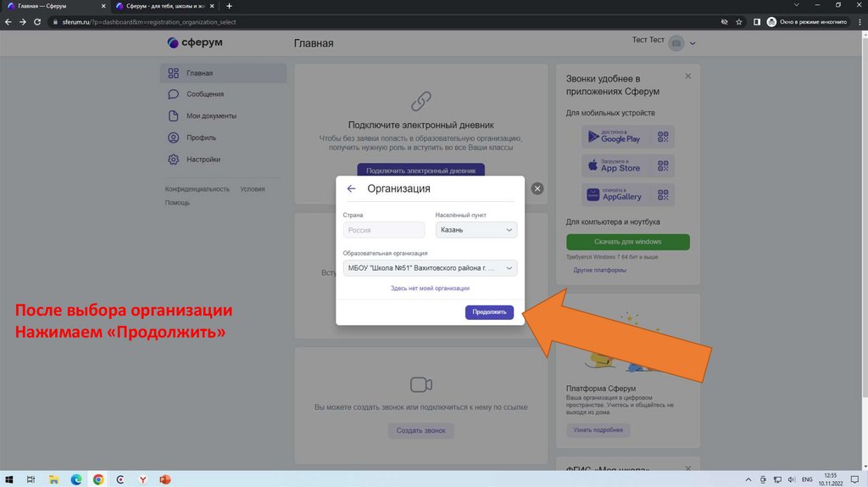Click Здесь нет моей организации link
Screen dimensions: 868x487
point(430,288)
